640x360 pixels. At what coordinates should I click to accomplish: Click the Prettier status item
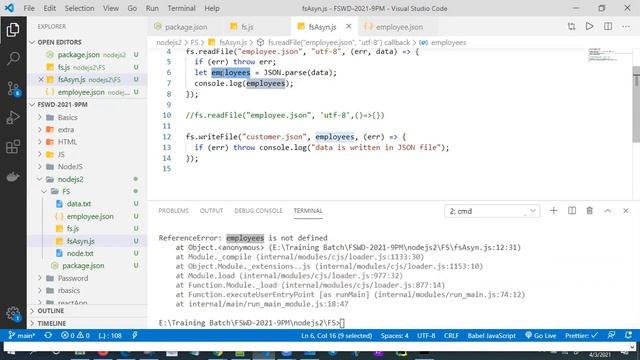point(581,336)
